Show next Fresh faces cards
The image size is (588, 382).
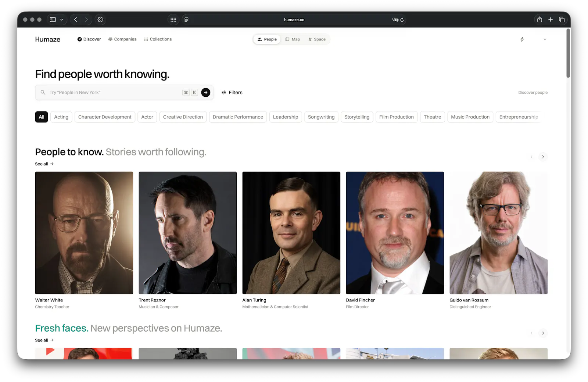click(543, 333)
